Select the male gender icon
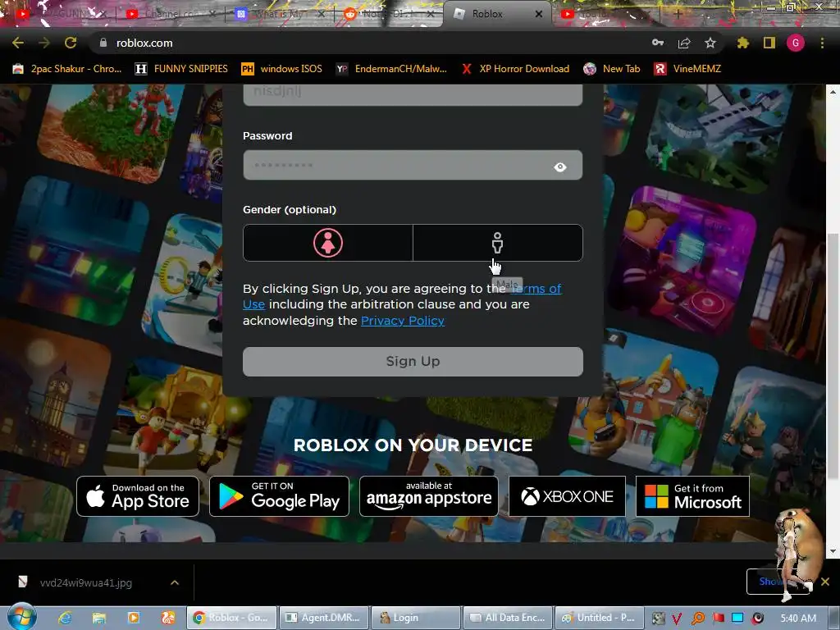Image resolution: width=840 pixels, height=630 pixels. point(497,243)
